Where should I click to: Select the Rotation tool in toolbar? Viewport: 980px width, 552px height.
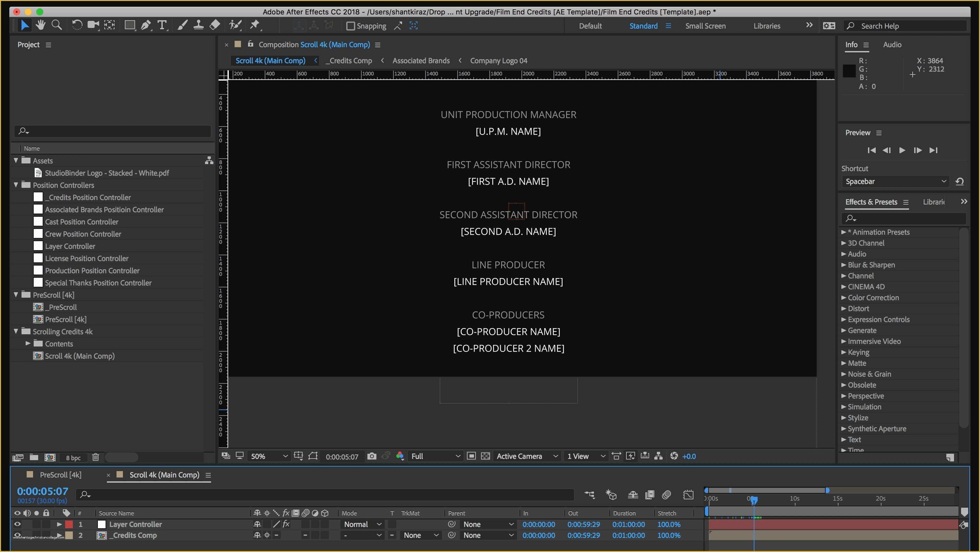(x=76, y=26)
